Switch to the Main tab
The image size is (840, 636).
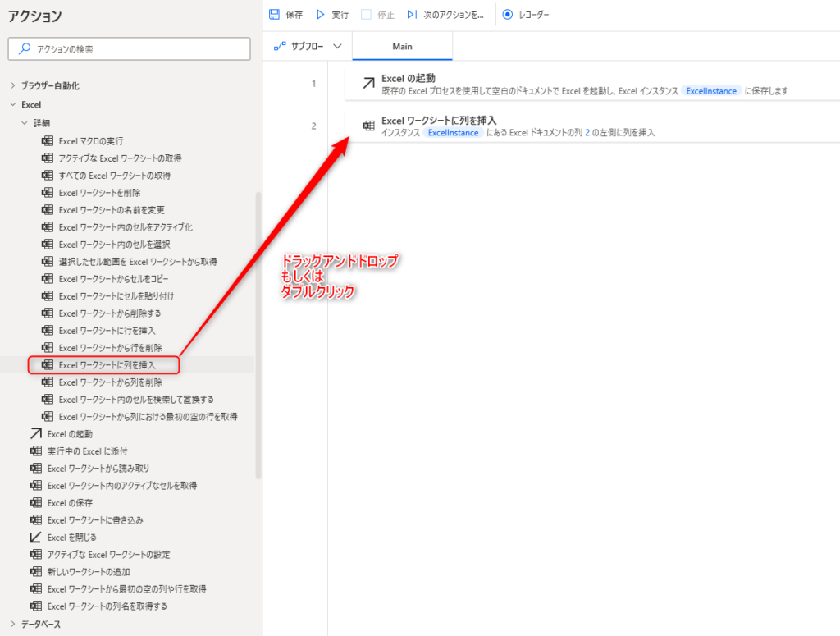(402, 47)
